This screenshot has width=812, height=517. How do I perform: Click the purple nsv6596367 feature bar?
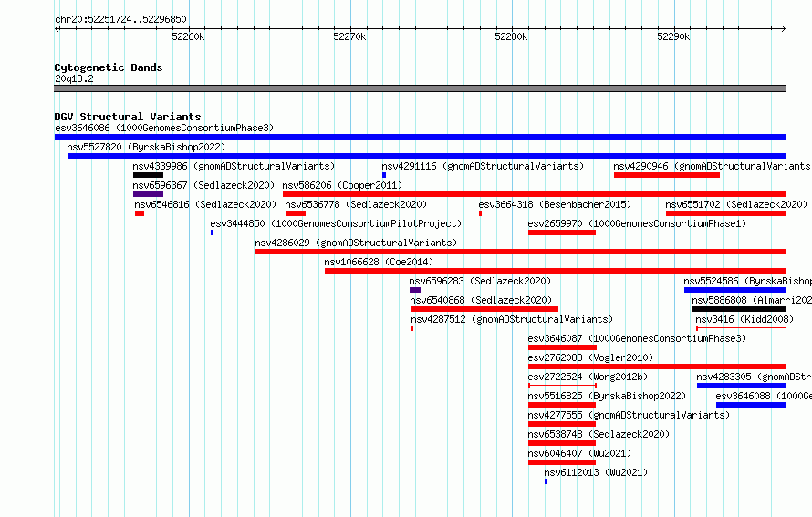coord(148,194)
